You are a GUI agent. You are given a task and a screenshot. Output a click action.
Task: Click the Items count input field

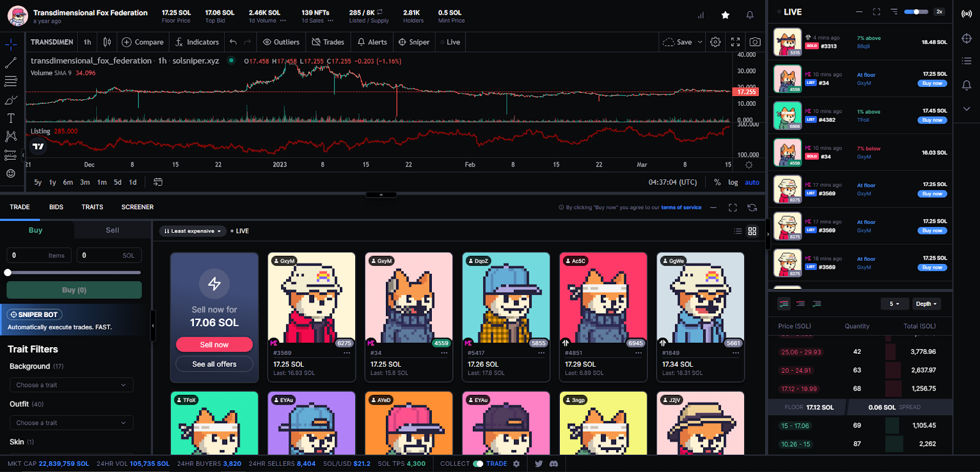pos(39,255)
